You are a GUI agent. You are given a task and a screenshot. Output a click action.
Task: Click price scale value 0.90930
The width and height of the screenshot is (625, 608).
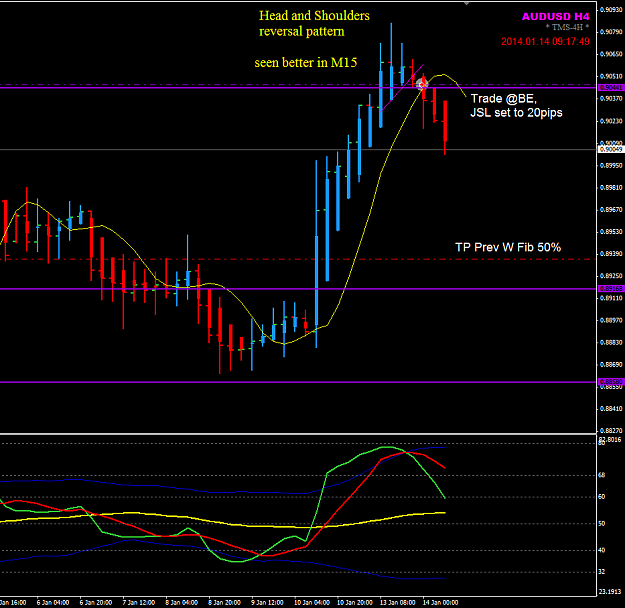pos(611,10)
